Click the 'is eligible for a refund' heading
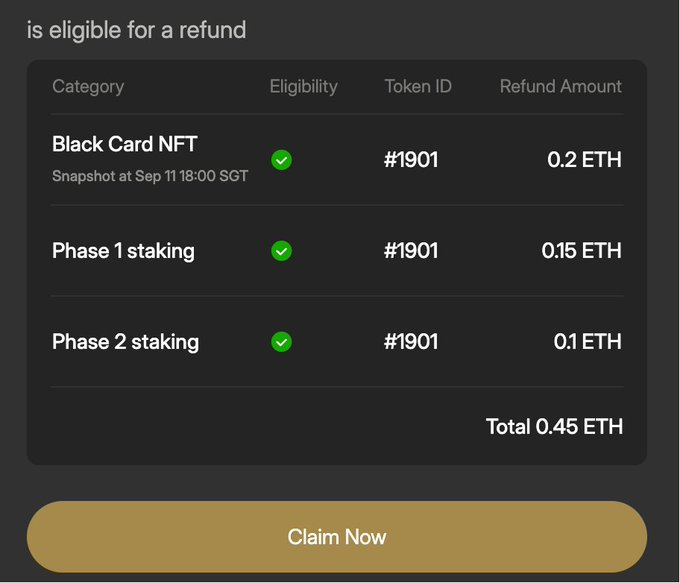This screenshot has width=680, height=583. point(137,30)
